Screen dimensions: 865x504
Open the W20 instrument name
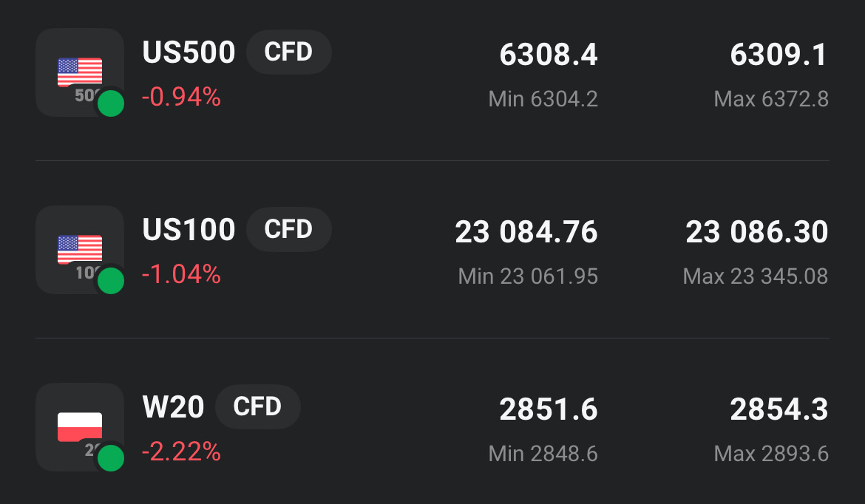pyautogui.click(x=173, y=408)
